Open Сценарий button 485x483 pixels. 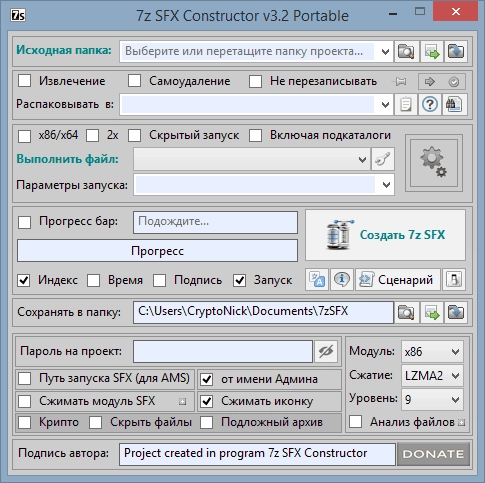coord(398,280)
